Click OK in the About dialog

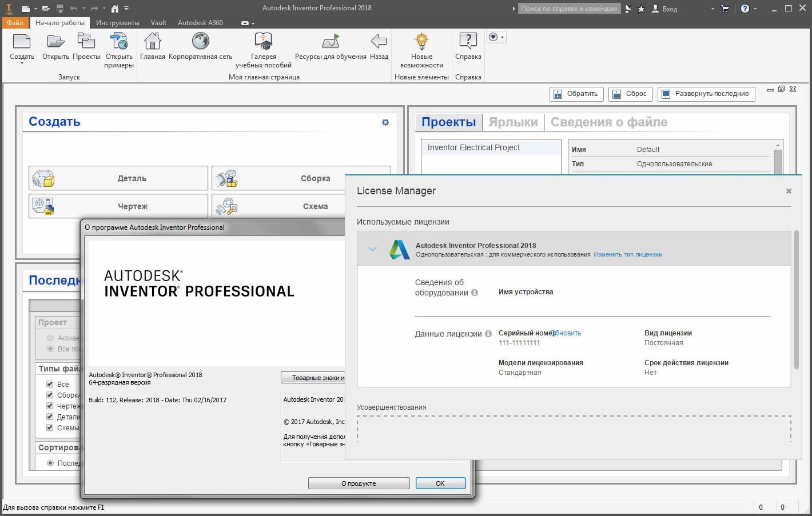pyautogui.click(x=440, y=483)
